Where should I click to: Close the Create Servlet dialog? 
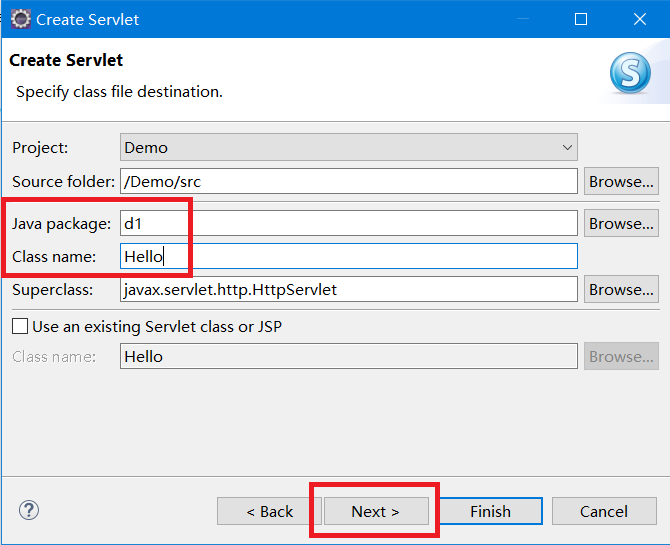(639, 19)
